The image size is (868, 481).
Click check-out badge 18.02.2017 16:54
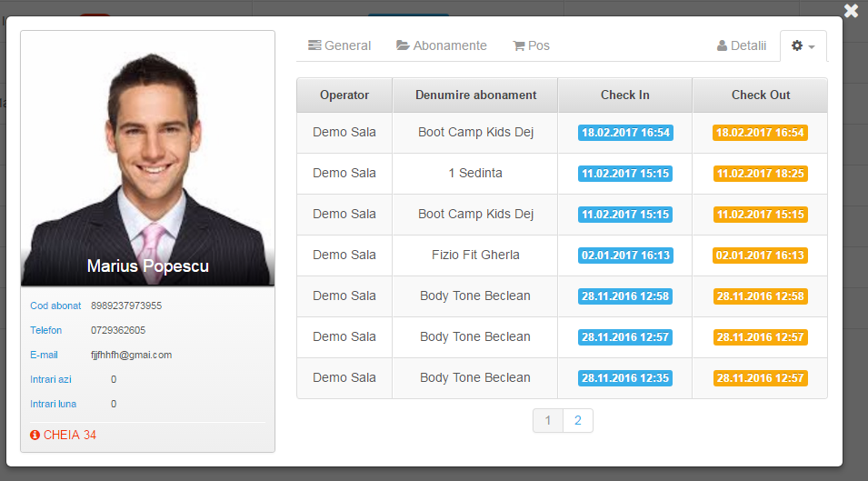pyautogui.click(x=760, y=133)
